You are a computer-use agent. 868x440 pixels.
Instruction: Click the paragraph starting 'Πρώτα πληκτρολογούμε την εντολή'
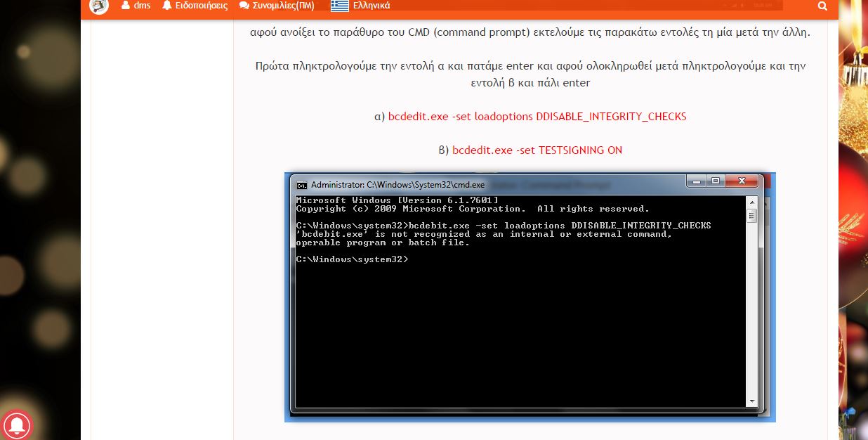pos(530,75)
